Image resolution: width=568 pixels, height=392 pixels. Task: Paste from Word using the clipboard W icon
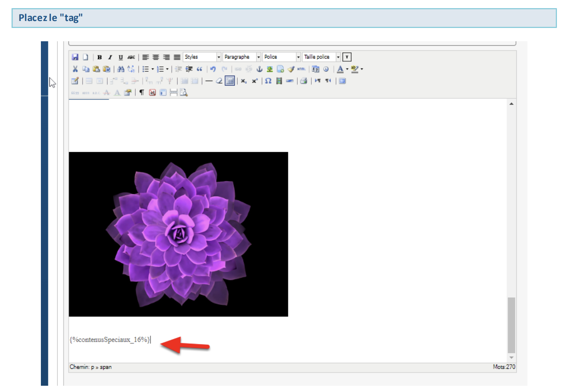tap(106, 69)
